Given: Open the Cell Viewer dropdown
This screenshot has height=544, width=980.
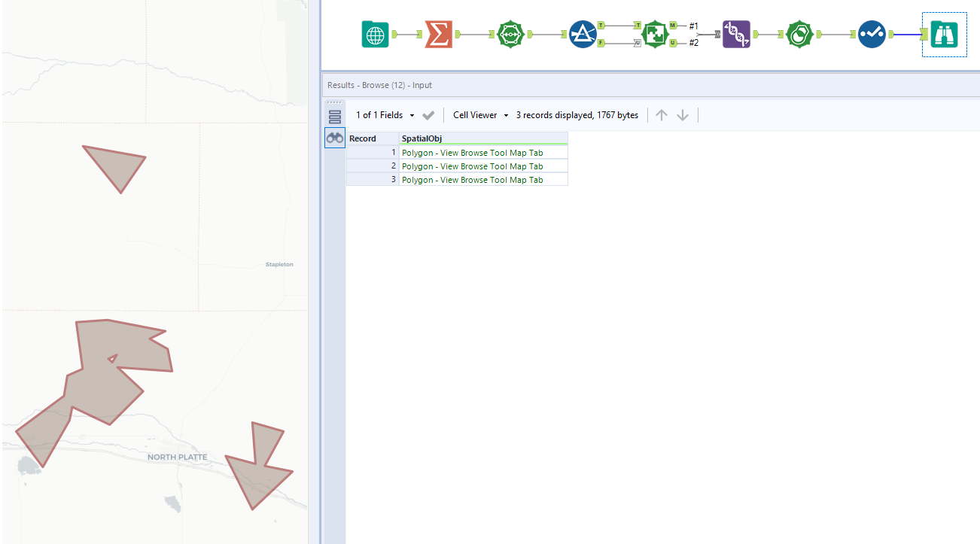Looking at the screenshot, I should point(477,114).
